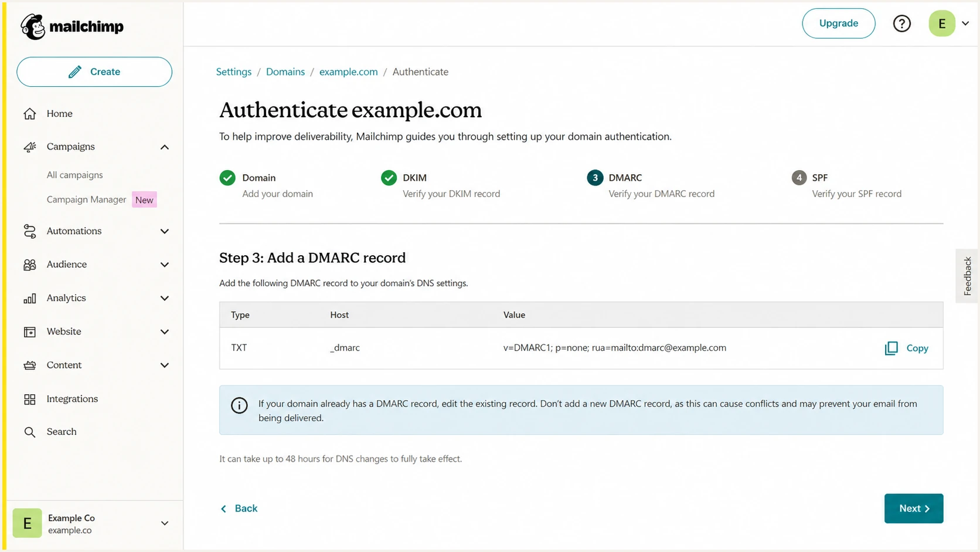
Task: Expand the Website section chevron
Action: (x=165, y=332)
